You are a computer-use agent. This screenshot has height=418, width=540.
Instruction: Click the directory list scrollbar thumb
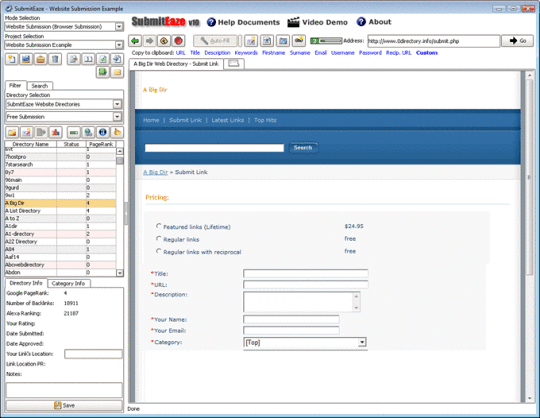point(120,161)
